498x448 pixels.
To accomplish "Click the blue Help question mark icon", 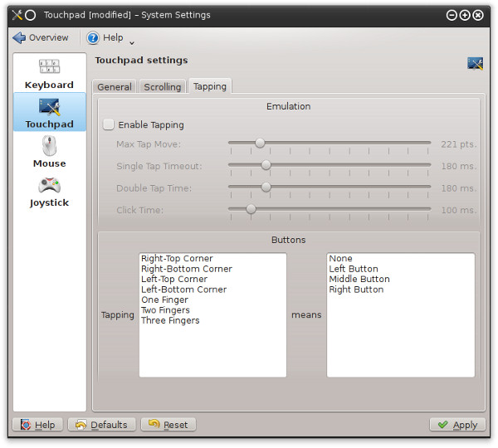I will (x=93, y=37).
